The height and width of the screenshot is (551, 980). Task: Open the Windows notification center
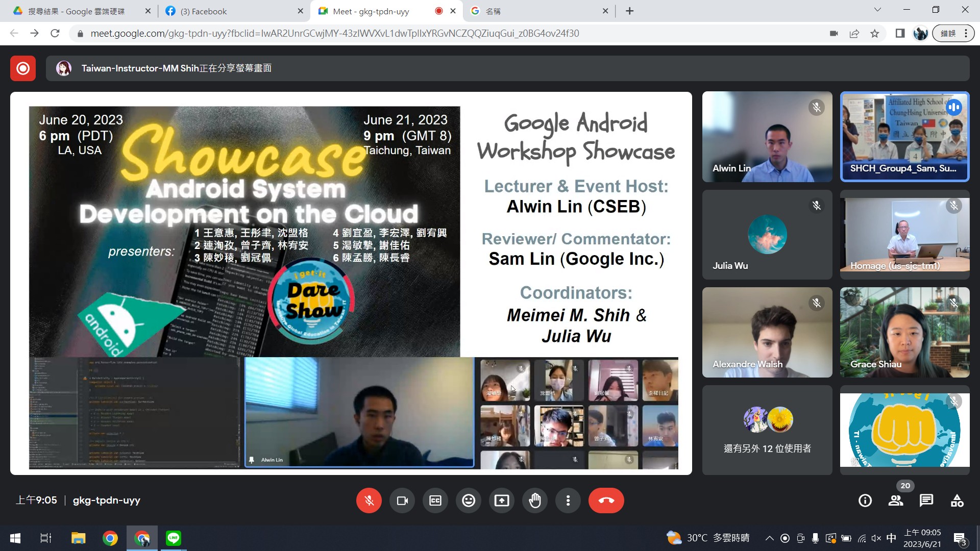[x=960, y=539]
